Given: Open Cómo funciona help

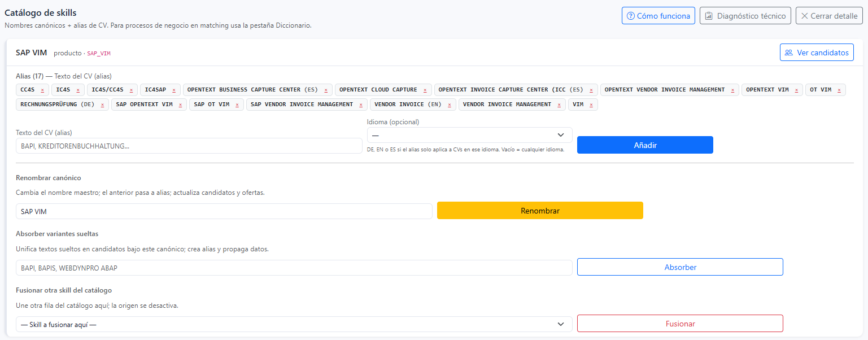Looking at the screenshot, I should point(658,16).
